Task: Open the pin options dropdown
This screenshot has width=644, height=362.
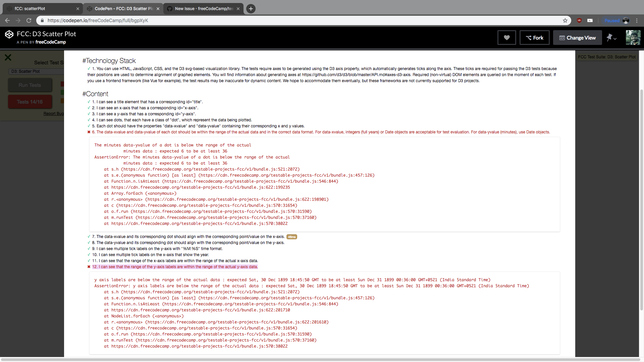Action: (x=611, y=38)
